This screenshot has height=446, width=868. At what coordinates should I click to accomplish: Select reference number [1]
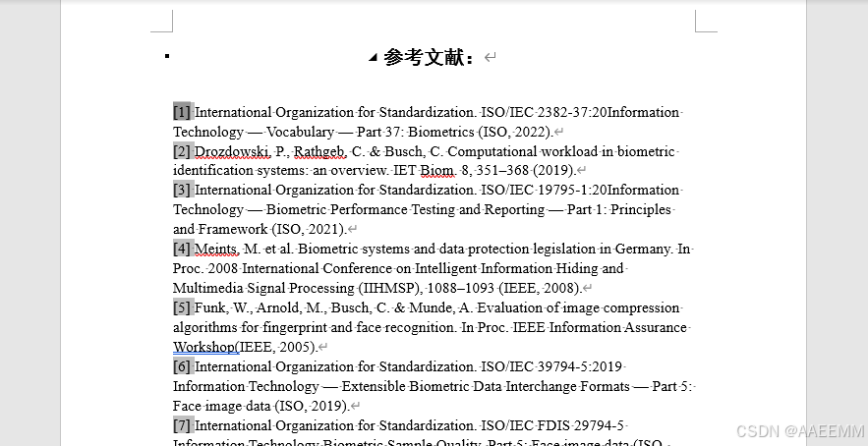(182, 112)
